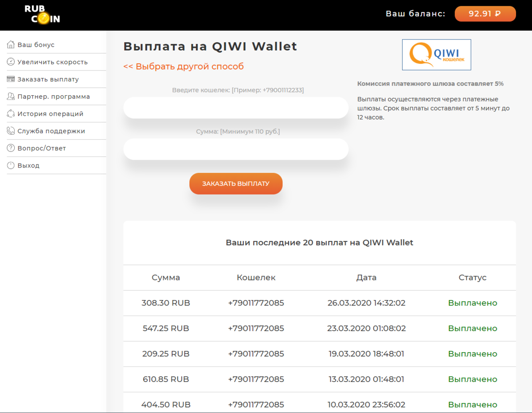Go to Заказать выплату page
The image size is (532, 413).
click(x=48, y=79)
